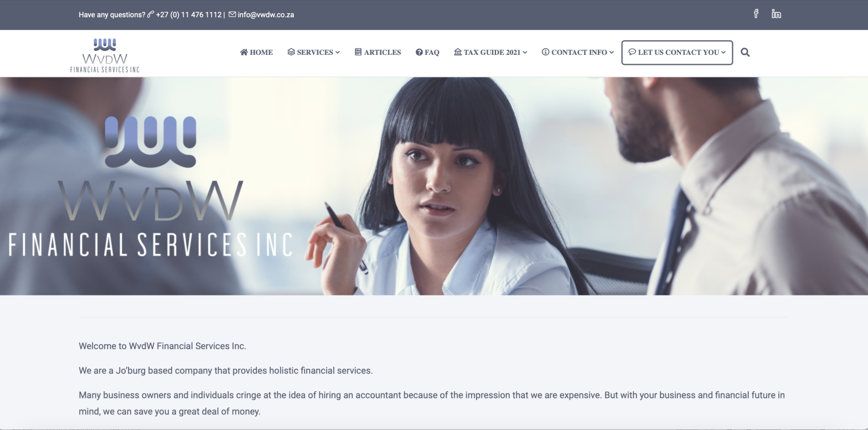868x430 pixels.
Task: Click the phone number +27 (0) 11 476 1112
Action: [x=189, y=15]
